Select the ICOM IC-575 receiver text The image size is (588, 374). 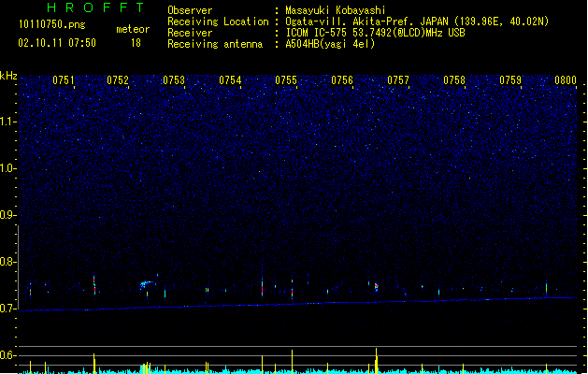pos(375,33)
